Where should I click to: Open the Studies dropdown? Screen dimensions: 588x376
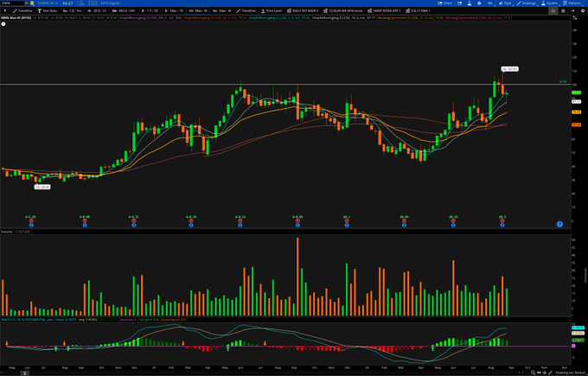[549, 3]
